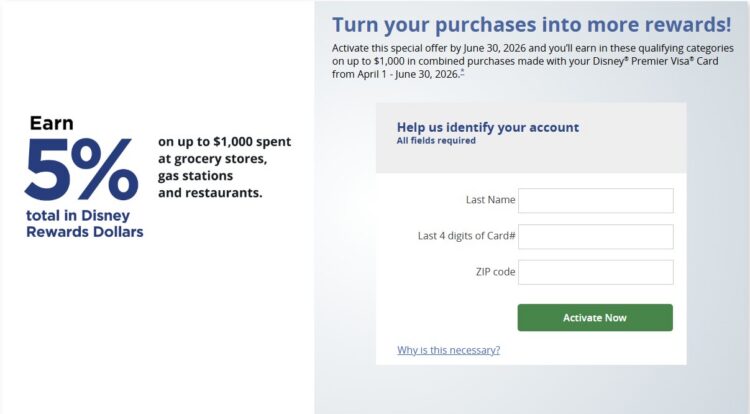Click the "Last Name" field label
This screenshot has width=750, height=414.
coord(490,200)
